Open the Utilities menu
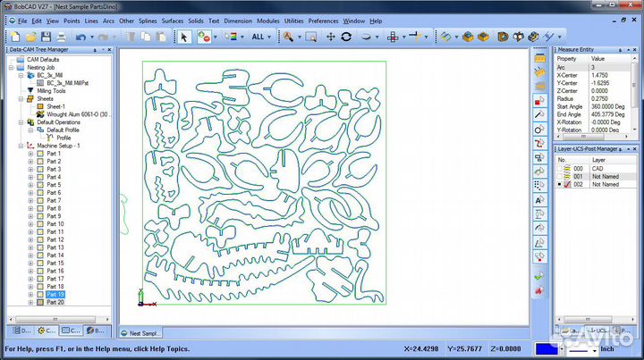644x360 pixels. click(x=293, y=20)
